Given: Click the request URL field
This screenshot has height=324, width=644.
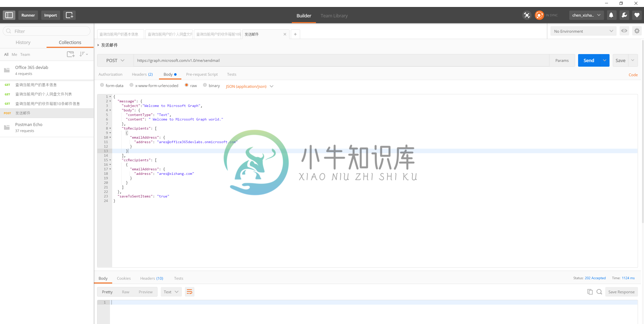Looking at the screenshot, I should pos(341,60).
